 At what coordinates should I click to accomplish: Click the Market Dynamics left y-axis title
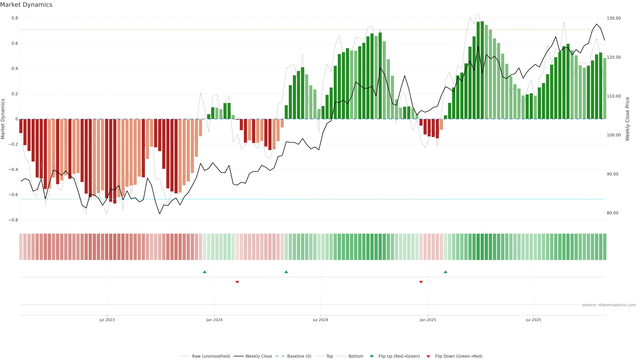coord(3,119)
